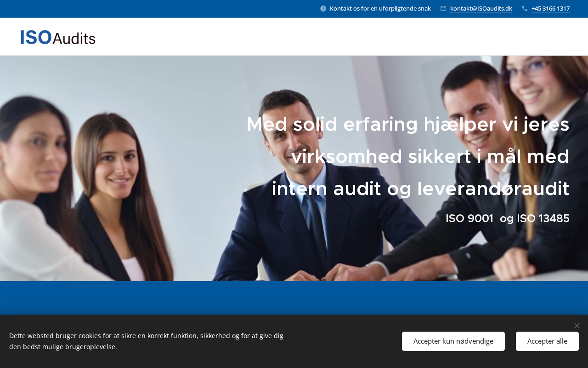588x368 pixels.
Task: Click the headline 'Med solid erfaring hjælper vi jeres'
Action: pos(408,124)
